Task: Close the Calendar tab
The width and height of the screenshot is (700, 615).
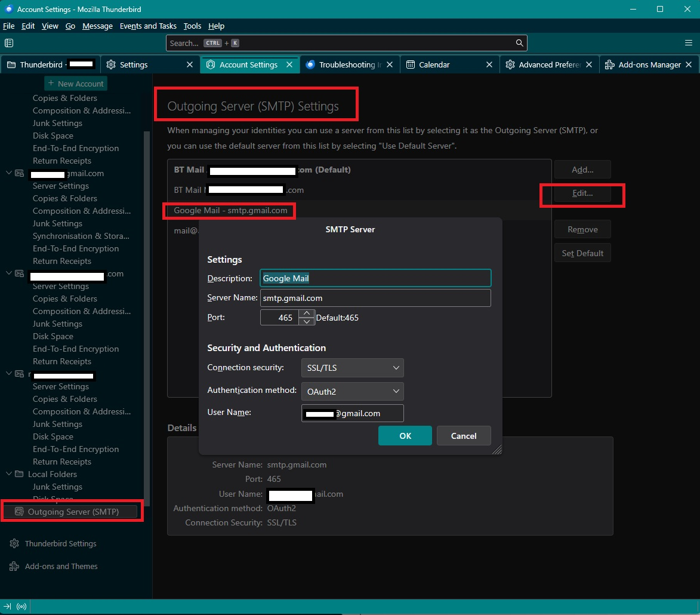Action: tap(489, 64)
